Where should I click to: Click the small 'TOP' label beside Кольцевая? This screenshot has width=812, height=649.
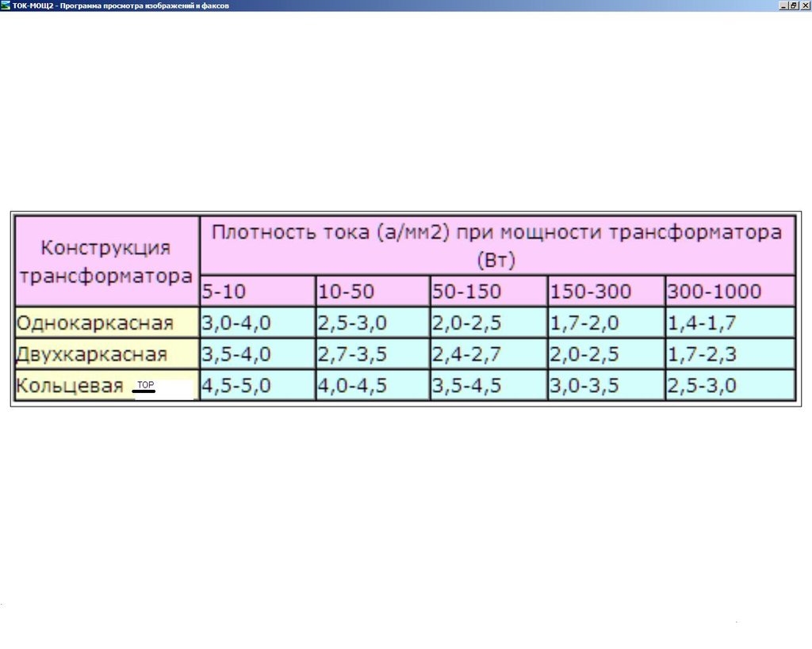145,386
